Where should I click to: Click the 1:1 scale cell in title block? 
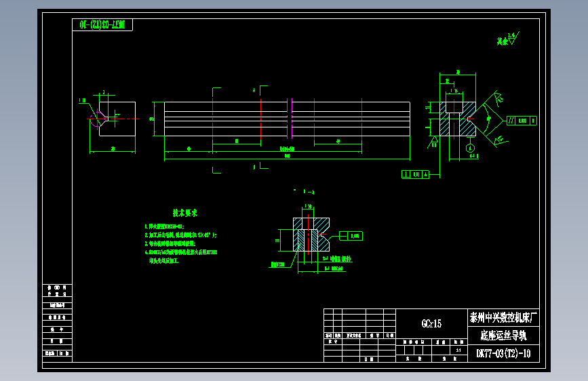458,350
